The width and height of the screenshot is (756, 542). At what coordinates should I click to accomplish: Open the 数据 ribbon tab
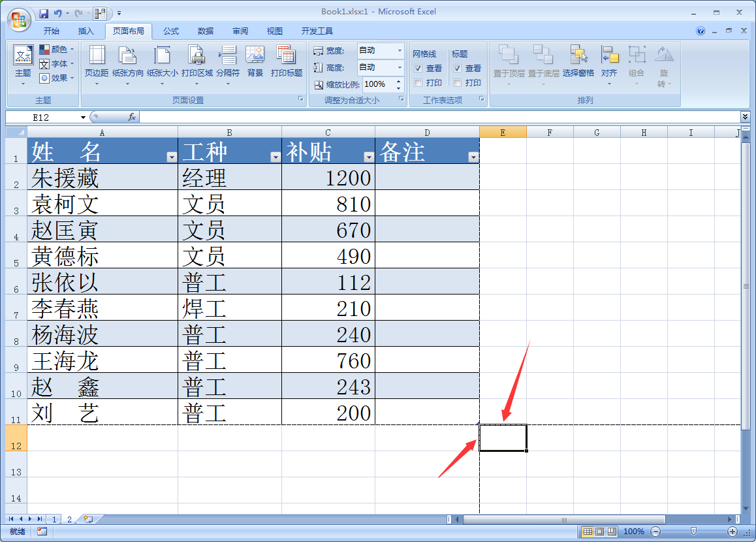pos(206,31)
